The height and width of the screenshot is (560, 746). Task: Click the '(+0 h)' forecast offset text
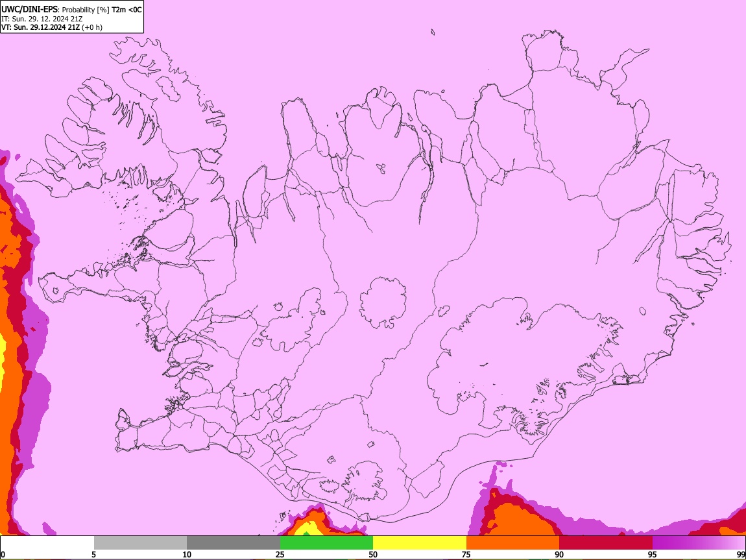(x=92, y=27)
